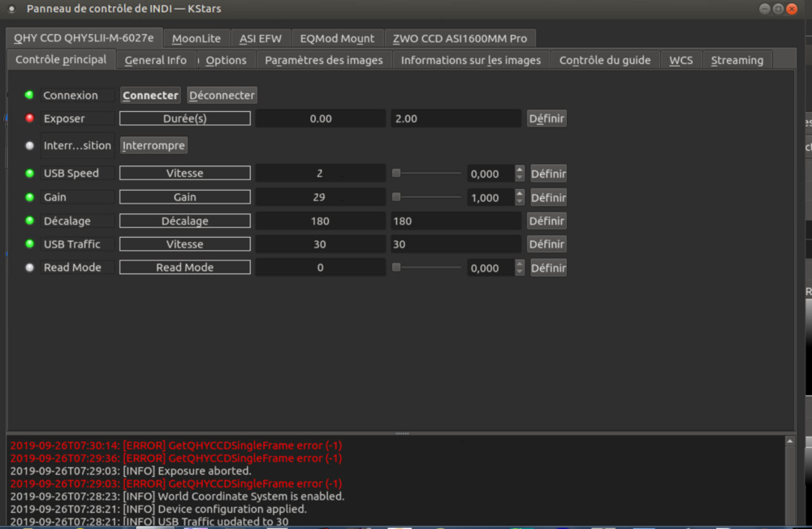Screen dimensions: 812x529
Task: Click the Connecter button
Action: coord(151,95)
